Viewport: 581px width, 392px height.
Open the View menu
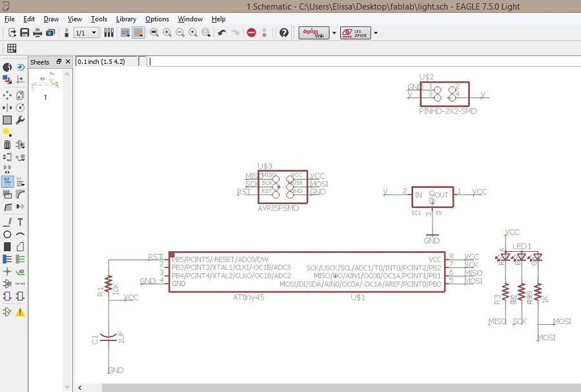pyautogui.click(x=74, y=19)
